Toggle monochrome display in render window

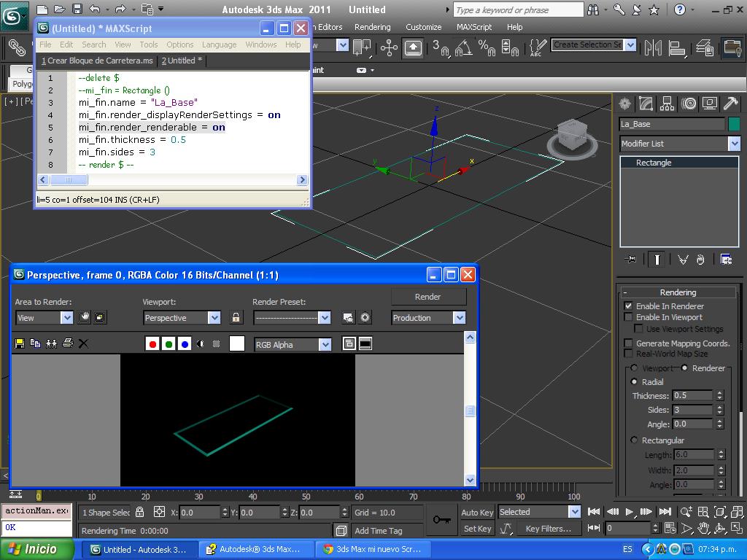click(x=216, y=344)
